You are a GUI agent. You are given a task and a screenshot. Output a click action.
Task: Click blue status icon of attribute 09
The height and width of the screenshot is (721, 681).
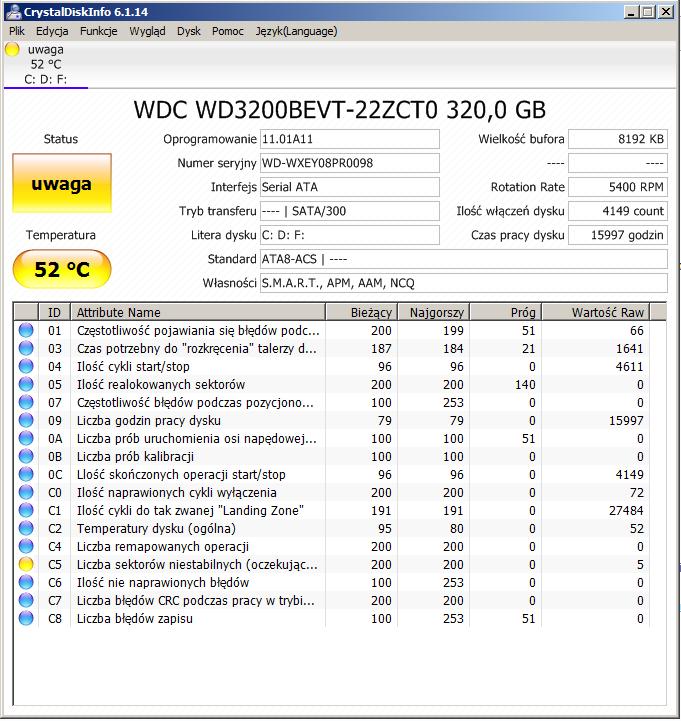[x=26, y=420]
